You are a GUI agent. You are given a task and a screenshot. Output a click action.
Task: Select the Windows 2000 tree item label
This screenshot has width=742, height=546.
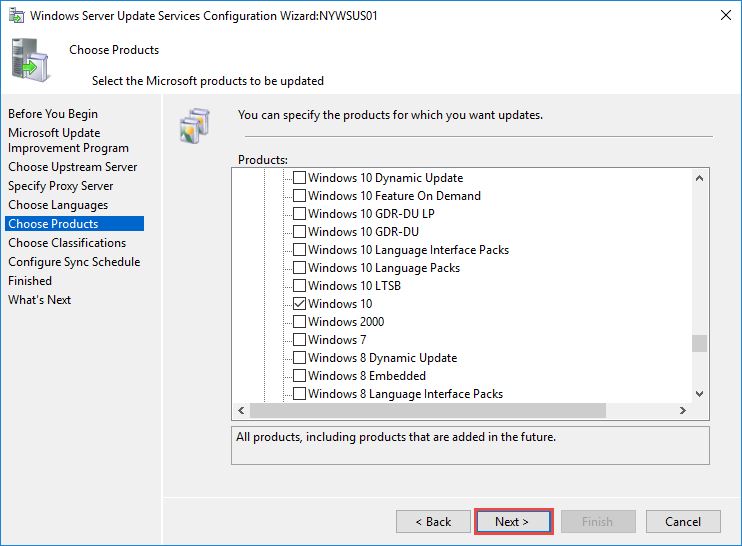[x=346, y=322]
